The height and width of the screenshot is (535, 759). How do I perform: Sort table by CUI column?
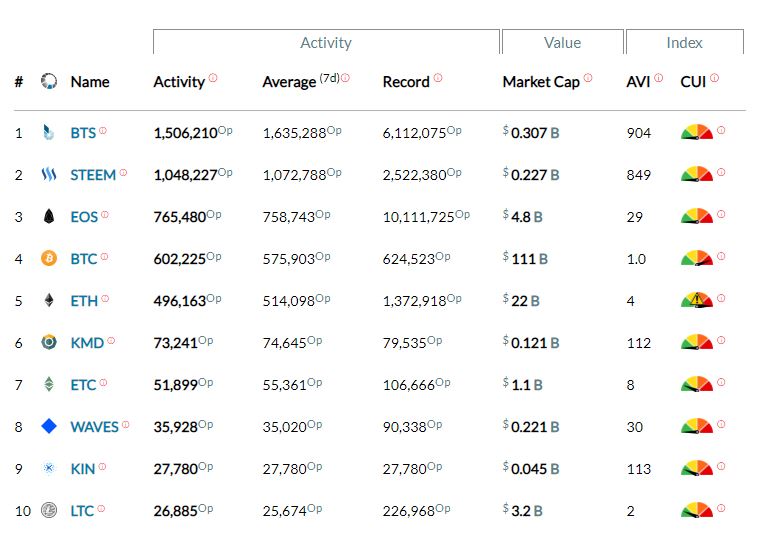pyautogui.click(x=693, y=82)
